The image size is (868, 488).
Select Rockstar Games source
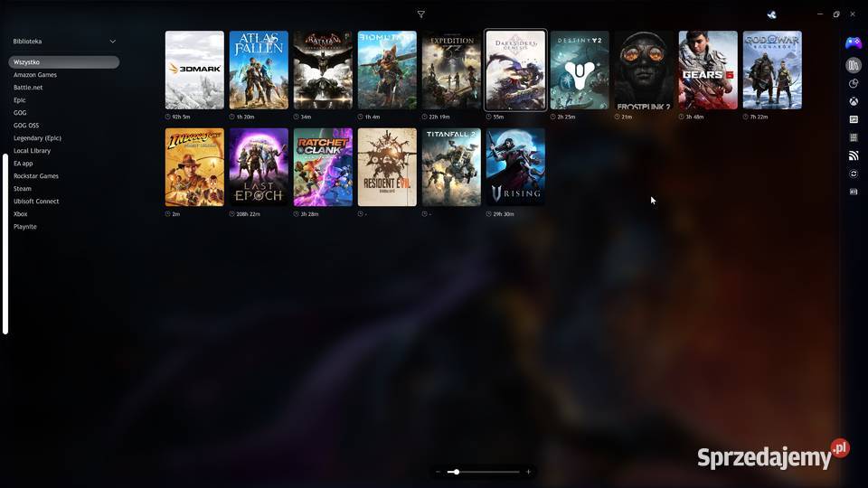coord(36,176)
